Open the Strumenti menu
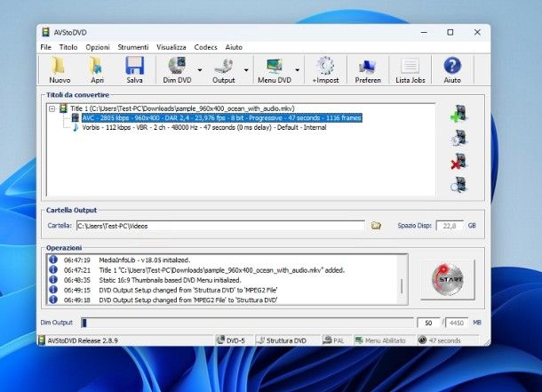This screenshot has width=542, height=392. pyautogui.click(x=132, y=46)
